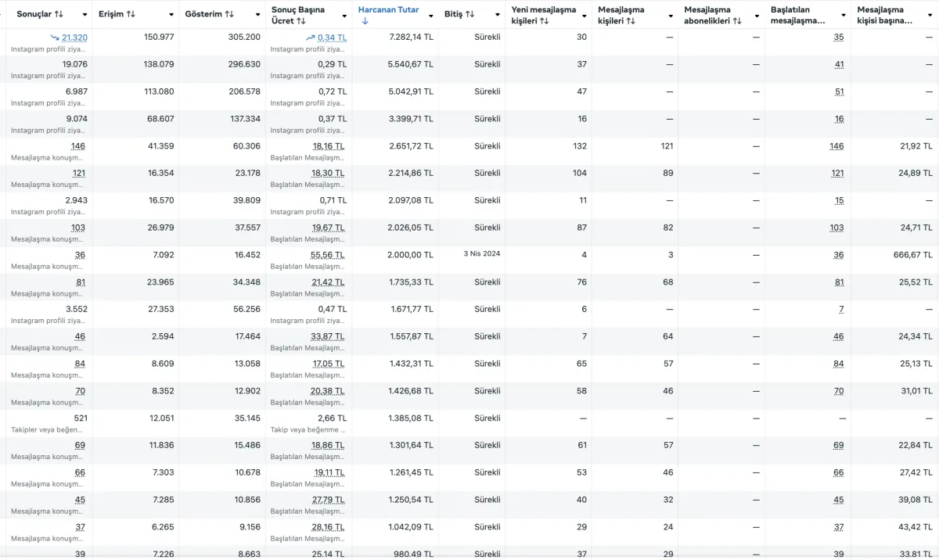
Task: Expand the Harcanan Tutar column dropdown caret
Action: (x=430, y=15)
